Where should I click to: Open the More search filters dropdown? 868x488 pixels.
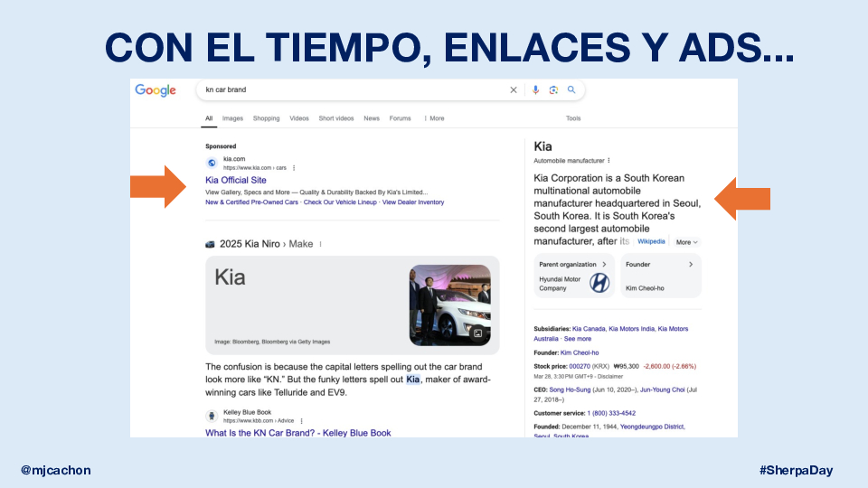point(435,118)
